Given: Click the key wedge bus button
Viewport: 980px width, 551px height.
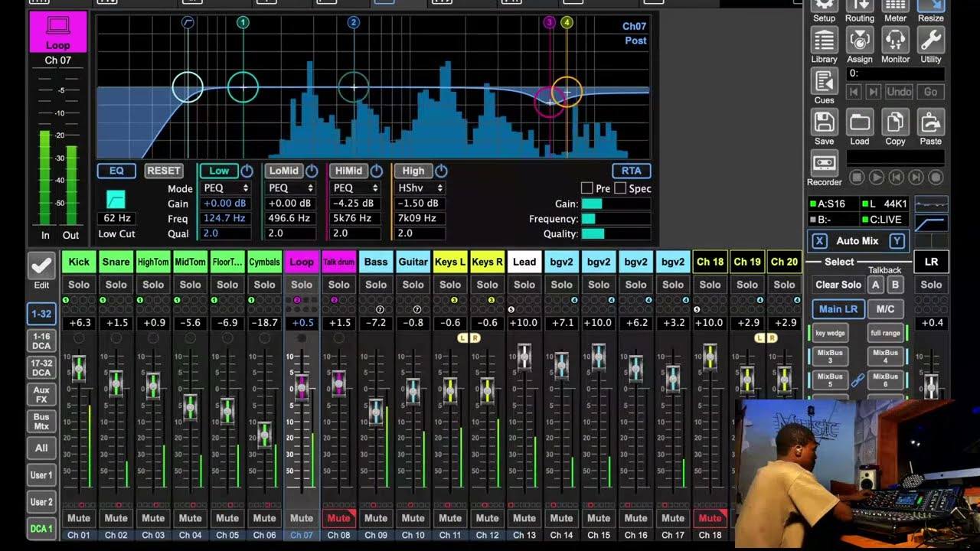Looking at the screenshot, I should [830, 333].
